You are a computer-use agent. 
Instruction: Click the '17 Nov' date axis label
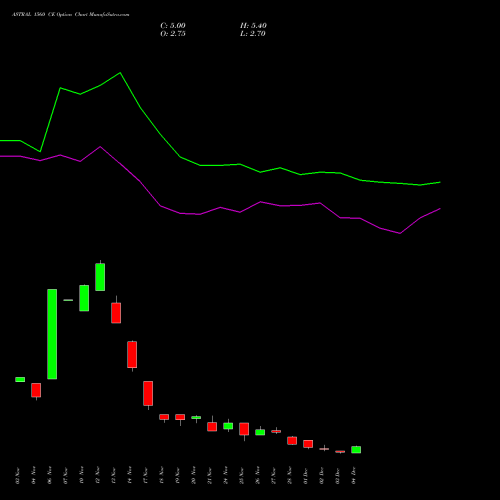point(146,476)
